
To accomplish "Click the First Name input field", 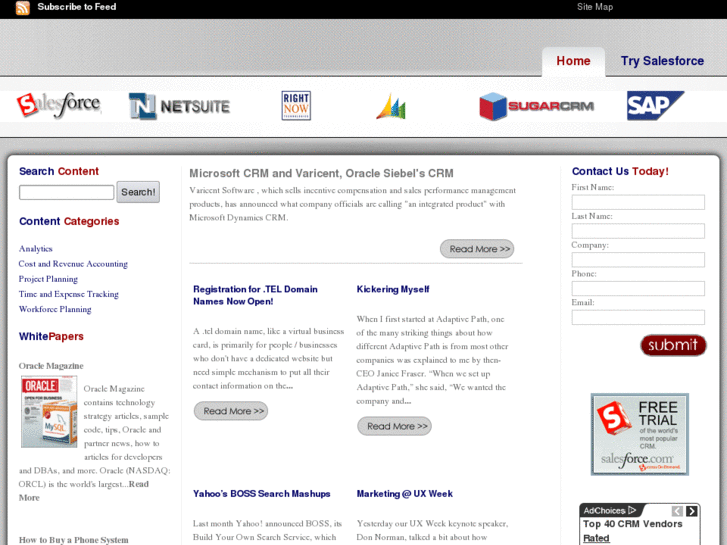I will [x=638, y=202].
